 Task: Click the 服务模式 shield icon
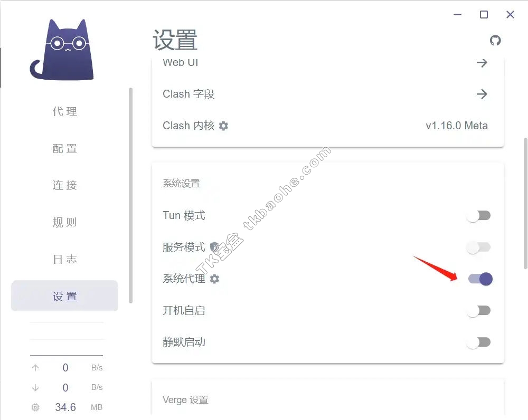pyautogui.click(x=214, y=247)
